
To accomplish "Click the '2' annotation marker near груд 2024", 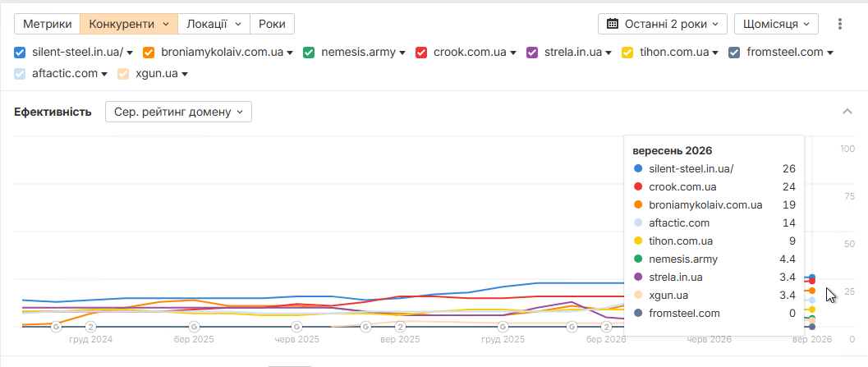I will [91, 327].
